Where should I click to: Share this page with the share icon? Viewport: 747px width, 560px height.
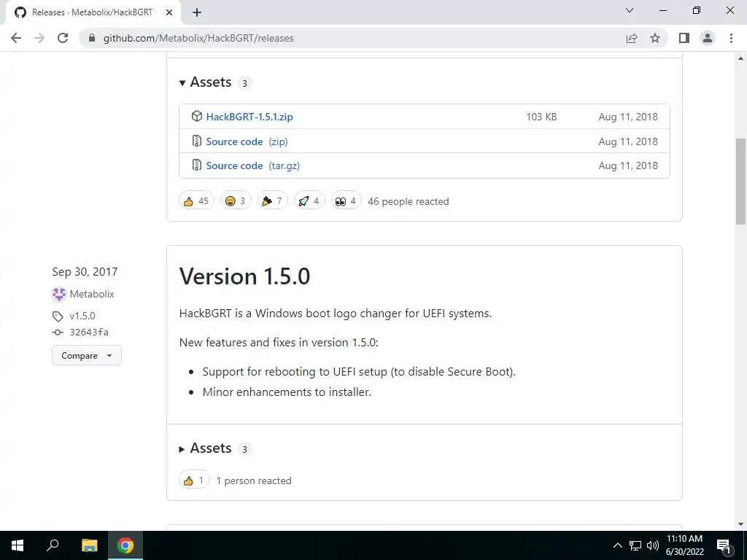click(632, 38)
